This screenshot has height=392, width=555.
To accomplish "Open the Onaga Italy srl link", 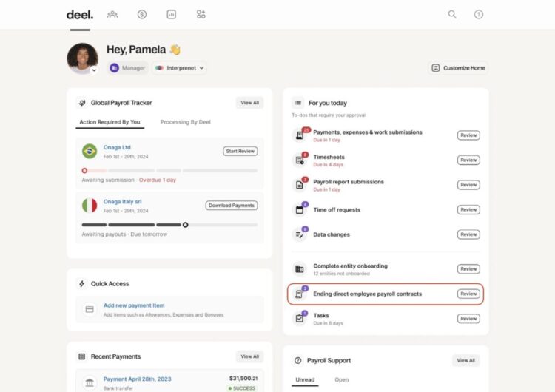I will (x=122, y=201).
